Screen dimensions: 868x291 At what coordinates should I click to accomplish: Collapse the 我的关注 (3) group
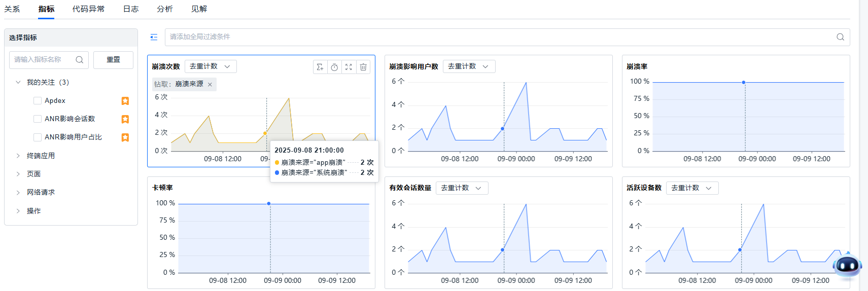(18, 82)
